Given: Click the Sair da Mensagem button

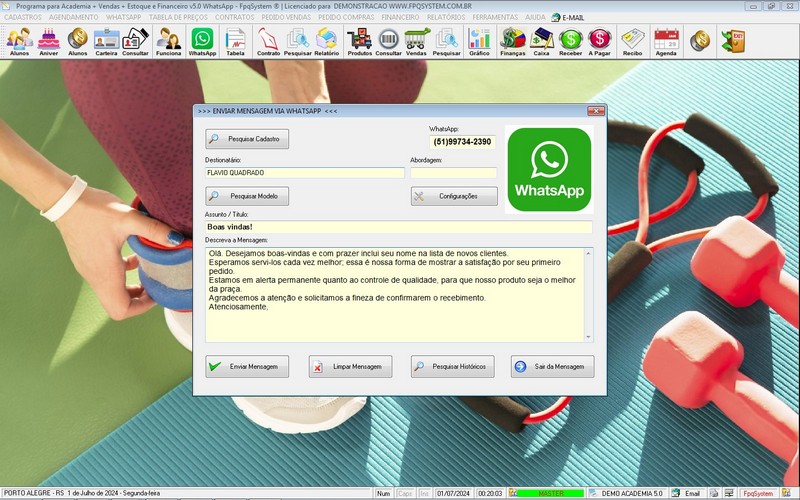Looking at the screenshot, I should (553, 366).
